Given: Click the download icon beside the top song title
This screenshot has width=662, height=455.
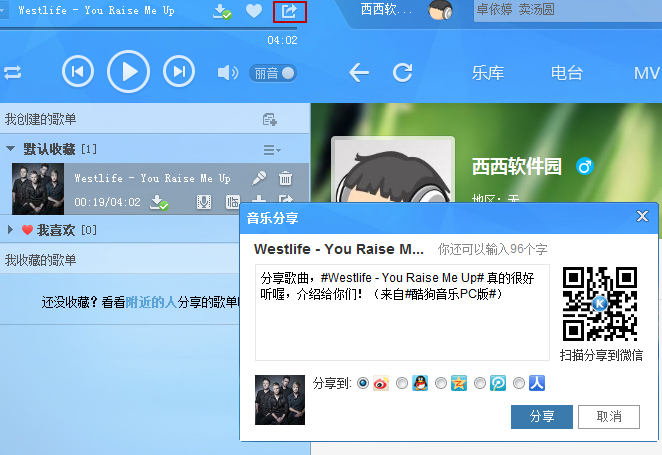Looking at the screenshot, I should click(222, 11).
